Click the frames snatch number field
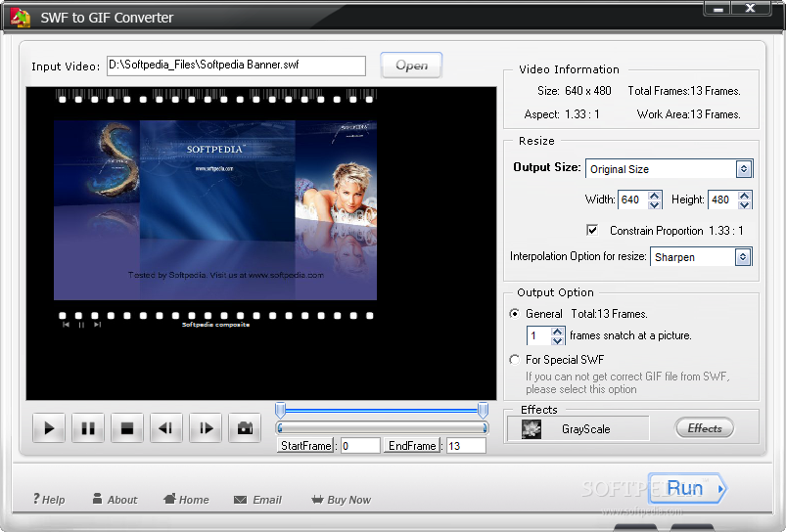Screen dimensions: 786x532 (539, 335)
